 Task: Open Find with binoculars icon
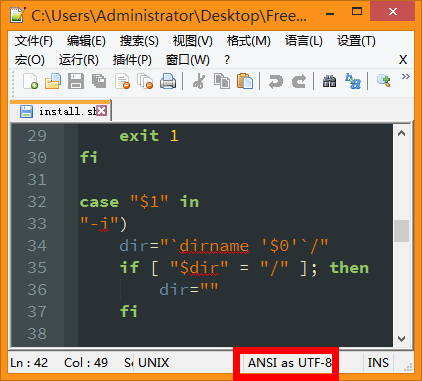coord(329,81)
